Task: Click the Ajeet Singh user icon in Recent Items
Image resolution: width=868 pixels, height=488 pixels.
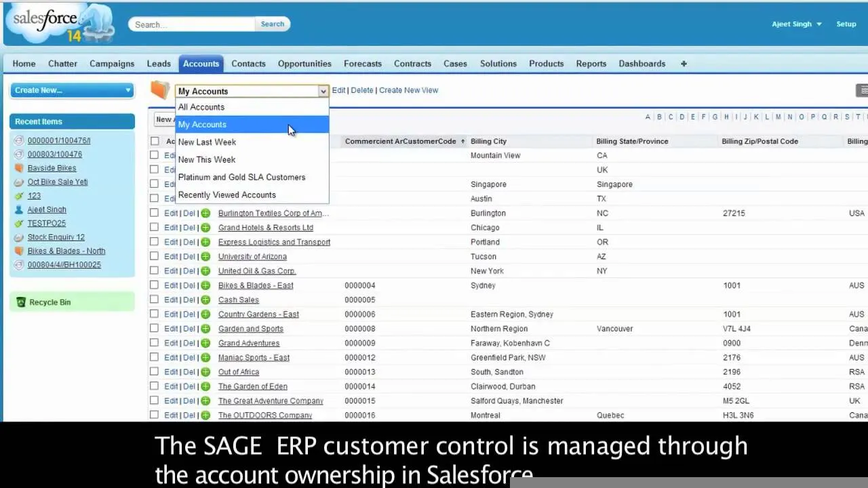Action: 19,209
